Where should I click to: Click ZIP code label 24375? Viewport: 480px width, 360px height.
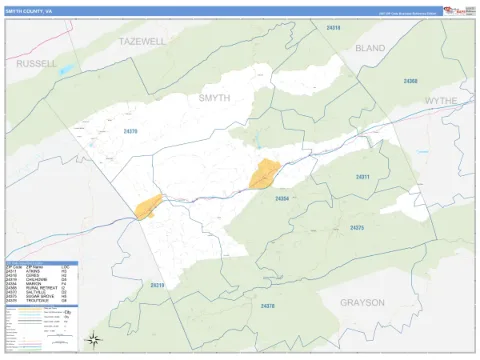click(x=357, y=228)
